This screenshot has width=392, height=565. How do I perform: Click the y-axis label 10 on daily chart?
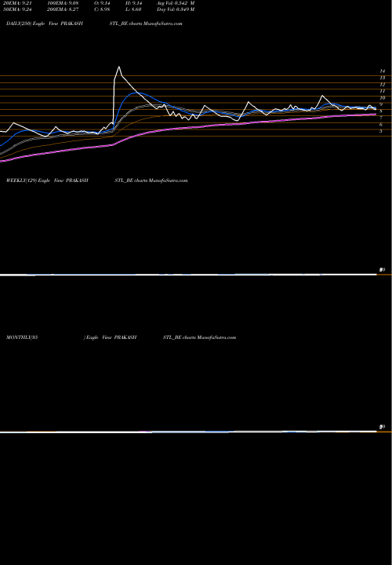(x=383, y=98)
